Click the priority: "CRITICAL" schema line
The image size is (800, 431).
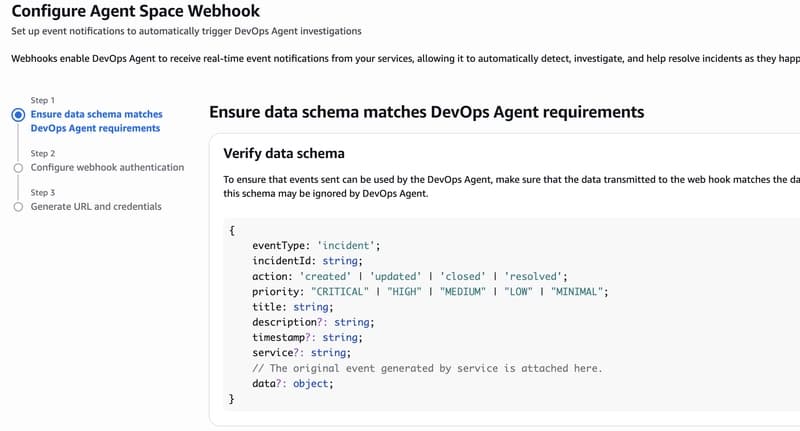(x=430, y=292)
